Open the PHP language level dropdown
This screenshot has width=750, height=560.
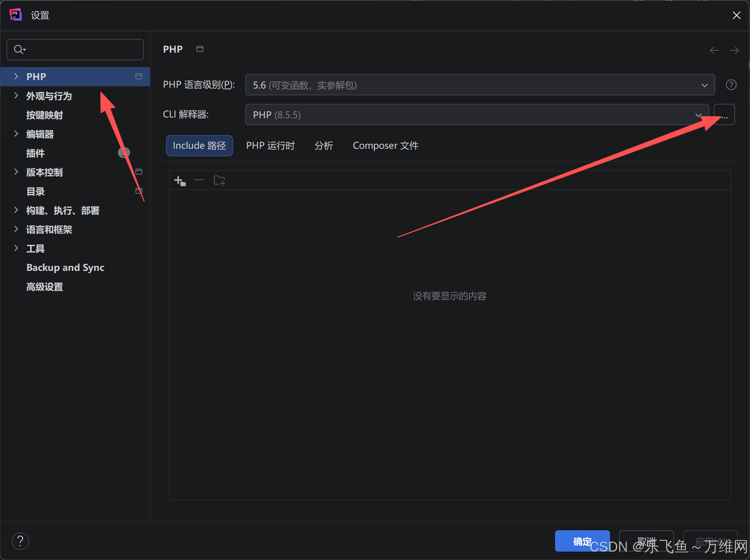pos(480,85)
